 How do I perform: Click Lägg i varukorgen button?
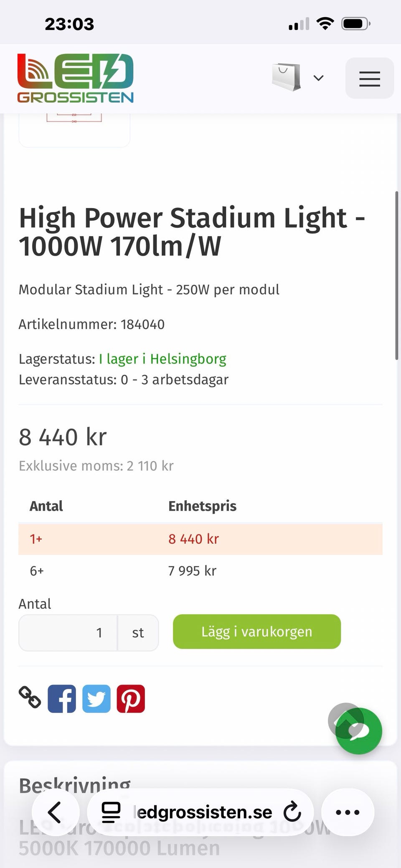(x=257, y=631)
